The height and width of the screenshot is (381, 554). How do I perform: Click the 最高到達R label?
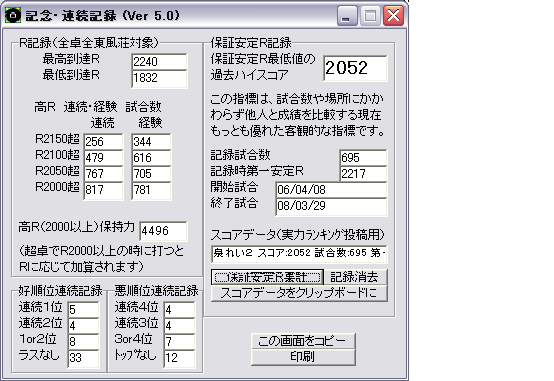click(71, 59)
